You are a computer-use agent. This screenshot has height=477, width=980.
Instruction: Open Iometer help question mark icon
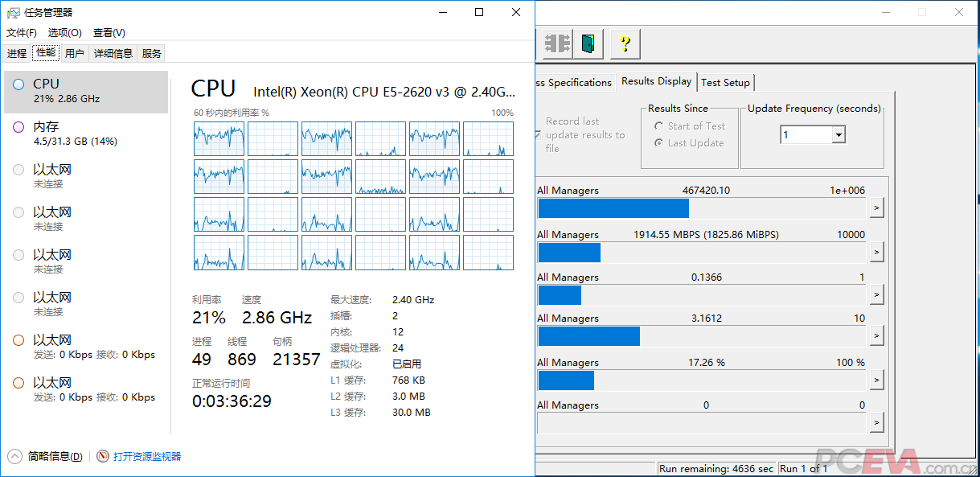pos(625,43)
